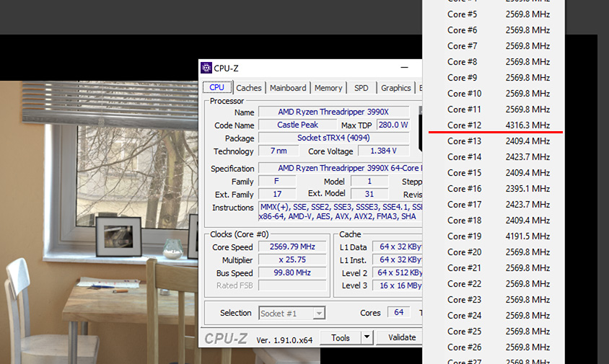
Task: Click the Instructions list text
Action: 341,212
